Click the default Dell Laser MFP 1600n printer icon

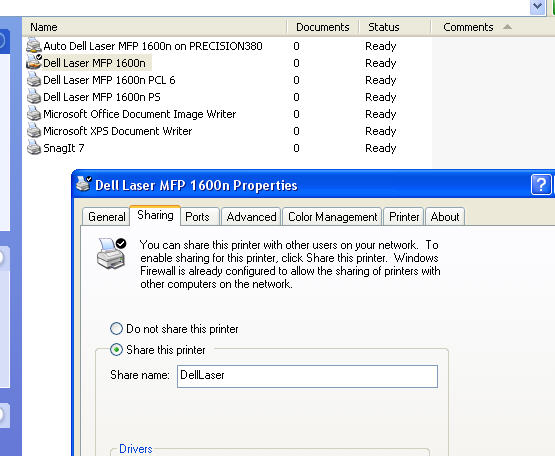pyautogui.click(x=34, y=62)
